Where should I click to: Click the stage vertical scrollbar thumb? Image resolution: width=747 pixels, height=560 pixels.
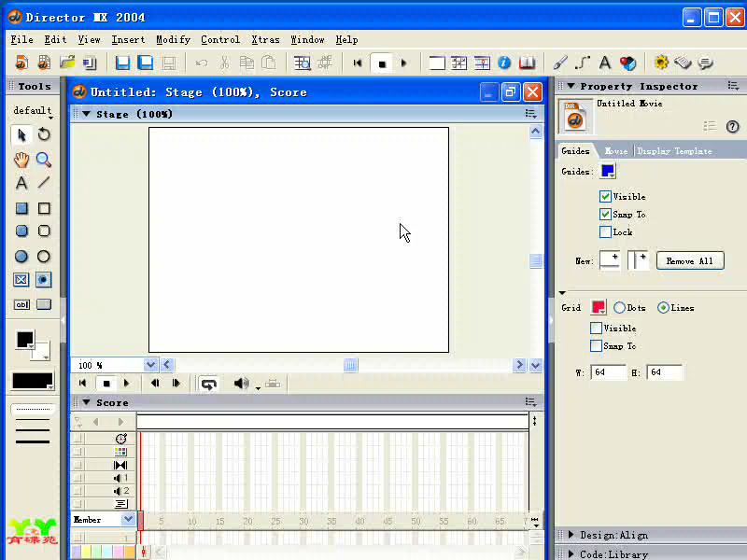coord(535,261)
